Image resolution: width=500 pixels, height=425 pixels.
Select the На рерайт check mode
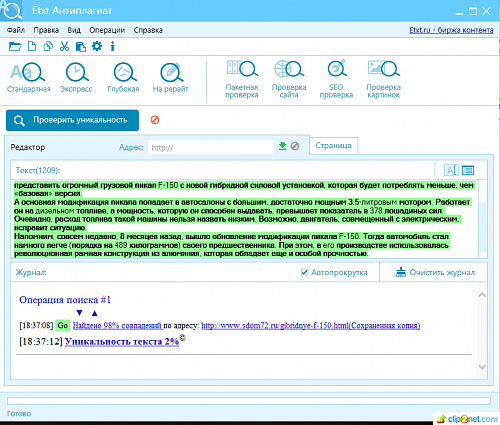[x=170, y=78]
